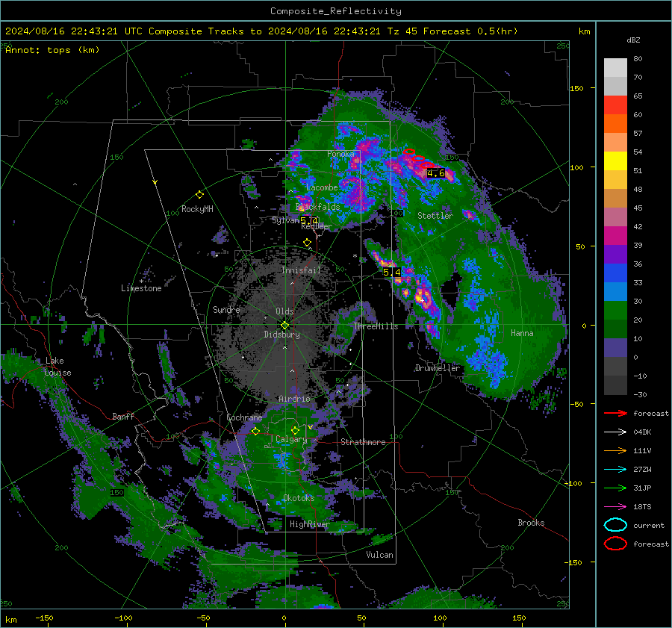
Task: Click the Calgary city label
Action: click(x=291, y=439)
